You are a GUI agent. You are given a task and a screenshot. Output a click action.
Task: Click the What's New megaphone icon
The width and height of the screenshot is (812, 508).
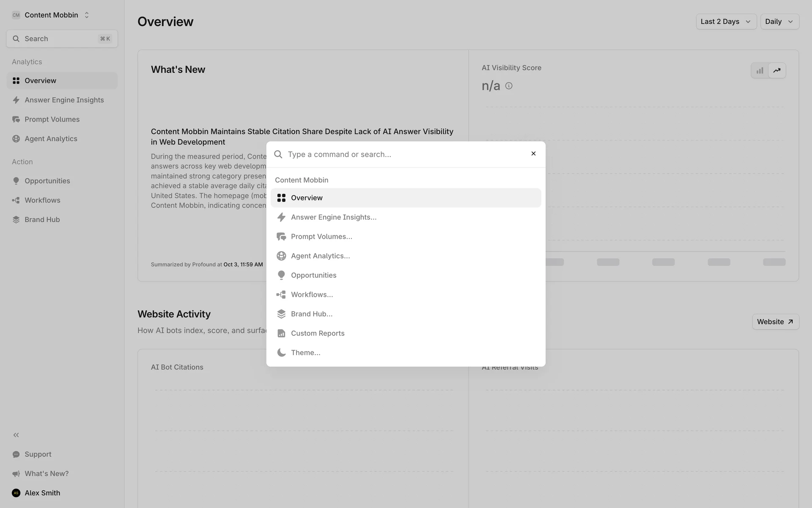click(16, 474)
